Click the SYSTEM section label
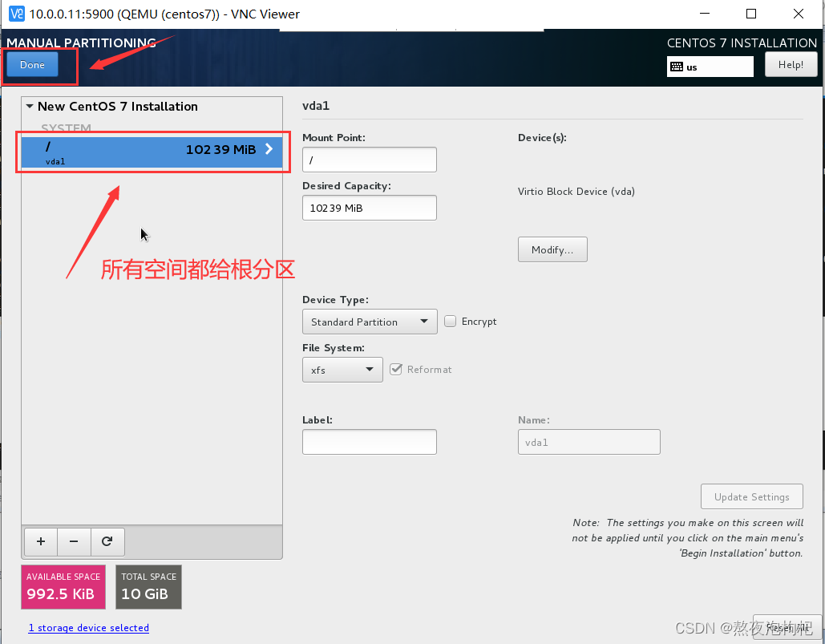The image size is (825, 644). (67, 128)
